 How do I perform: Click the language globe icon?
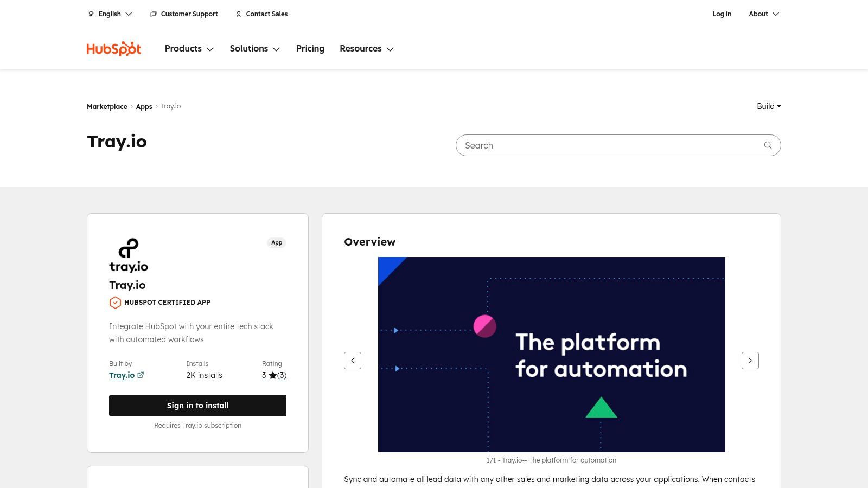91,14
